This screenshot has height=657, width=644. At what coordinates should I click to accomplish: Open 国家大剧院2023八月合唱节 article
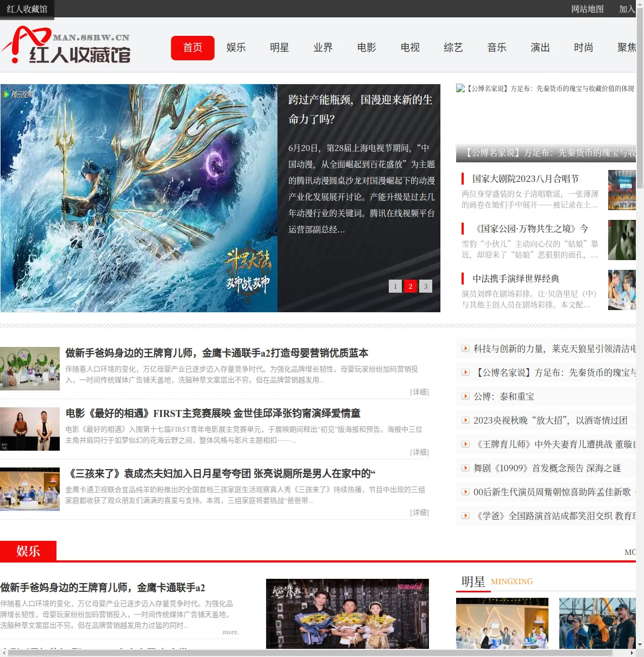tap(526, 179)
